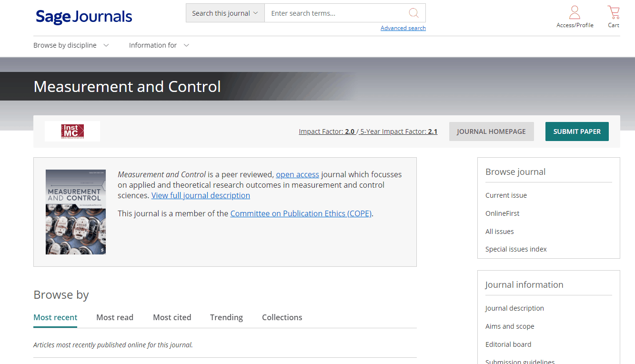Open the Impact Factor 2.0 link

coord(327,131)
